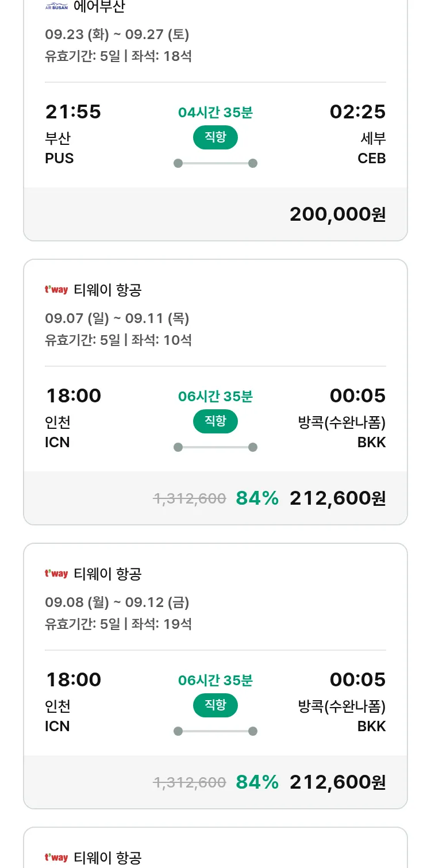Viewport: 431px width, 868px height.
Task: Click the 84% discount on the 09.07 flight
Action: [x=257, y=498]
